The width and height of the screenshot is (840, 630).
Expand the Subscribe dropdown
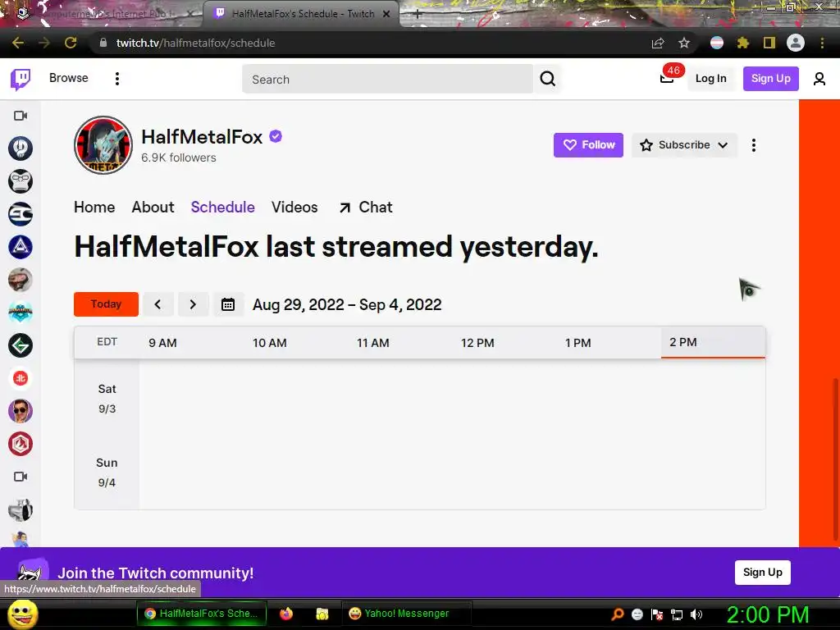[684, 145]
